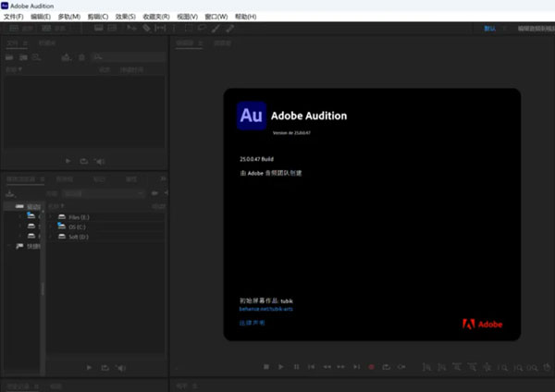
Task: Click the trash icon in Files panel
Action: (81, 57)
